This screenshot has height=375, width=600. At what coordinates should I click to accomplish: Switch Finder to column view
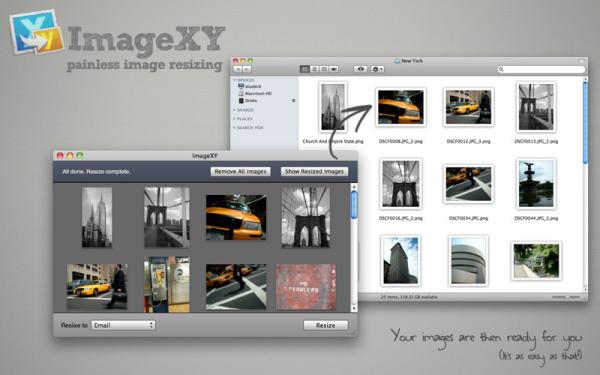tap(324, 69)
